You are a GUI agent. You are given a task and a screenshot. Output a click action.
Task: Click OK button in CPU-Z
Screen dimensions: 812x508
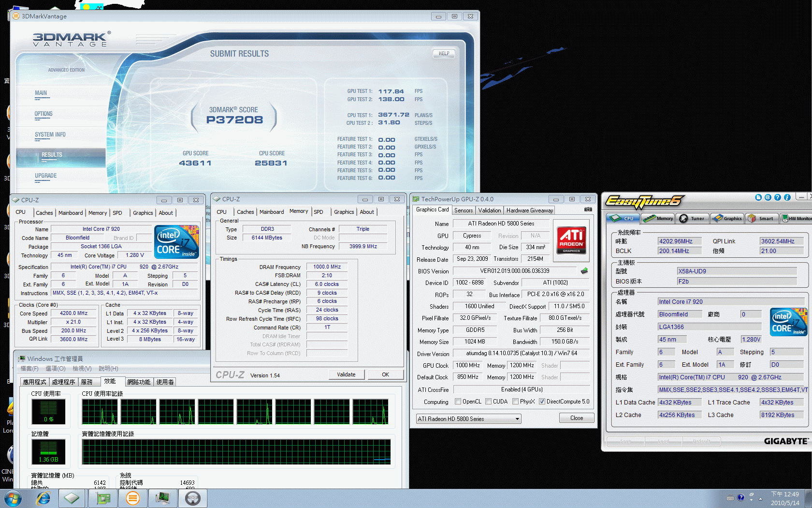(385, 374)
